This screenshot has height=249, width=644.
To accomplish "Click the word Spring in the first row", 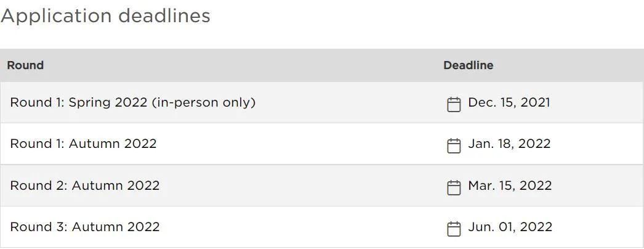I will (x=89, y=103).
